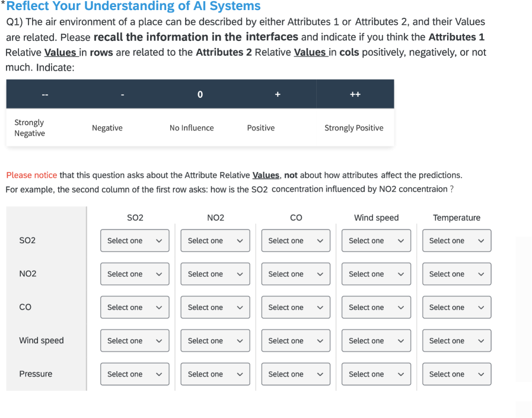Open CO row Wind speed dropdown
This screenshot has height=418, width=532.
tap(376, 307)
